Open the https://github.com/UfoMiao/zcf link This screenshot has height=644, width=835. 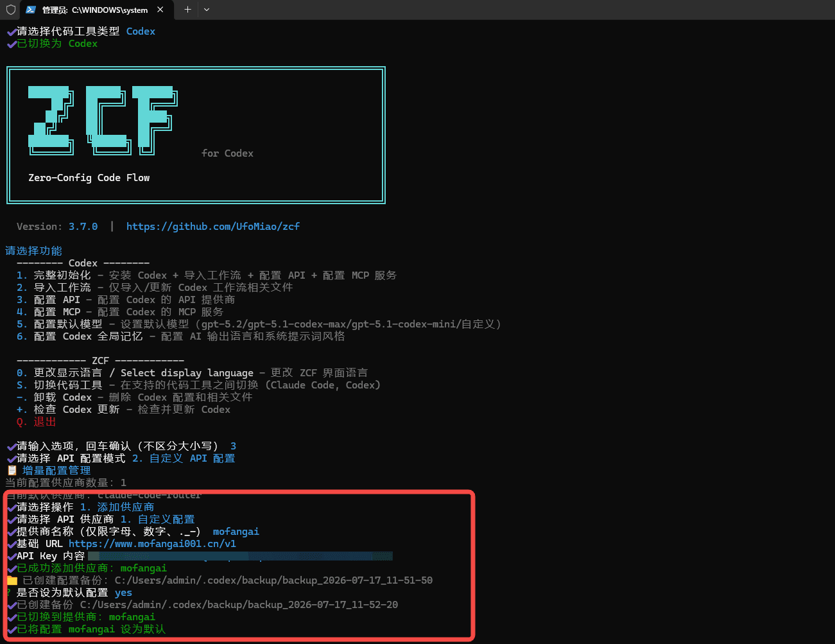tap(213, 227)
